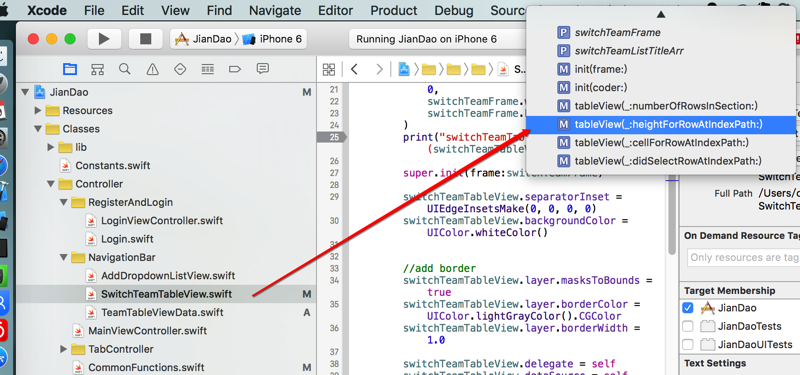Open the Symbol navigator icon
Viewport: 800px width, 375px height.
97,69
